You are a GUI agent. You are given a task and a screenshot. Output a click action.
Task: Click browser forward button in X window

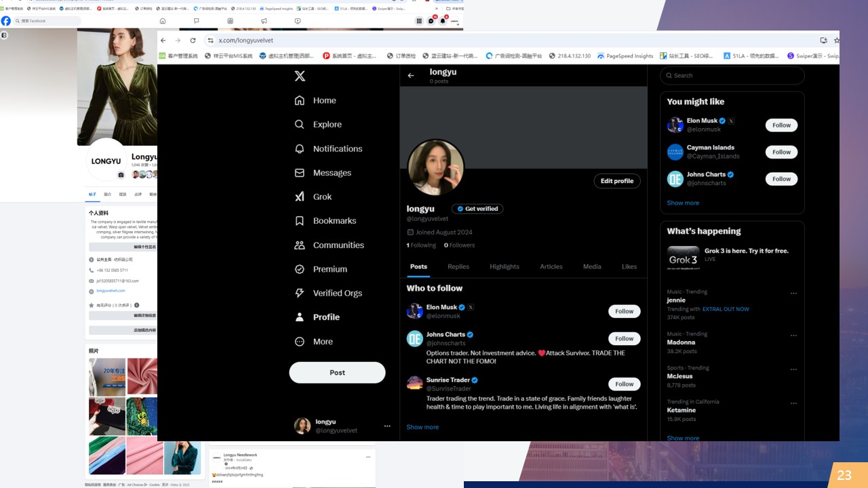point(178,41)
